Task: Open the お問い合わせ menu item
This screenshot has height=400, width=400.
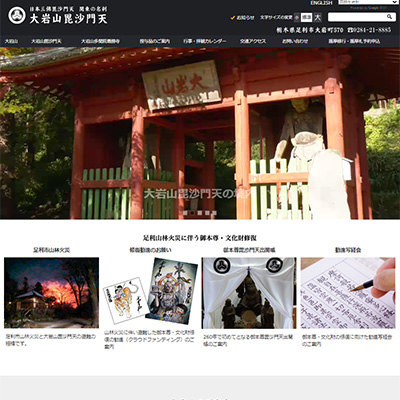Action: 295,41
